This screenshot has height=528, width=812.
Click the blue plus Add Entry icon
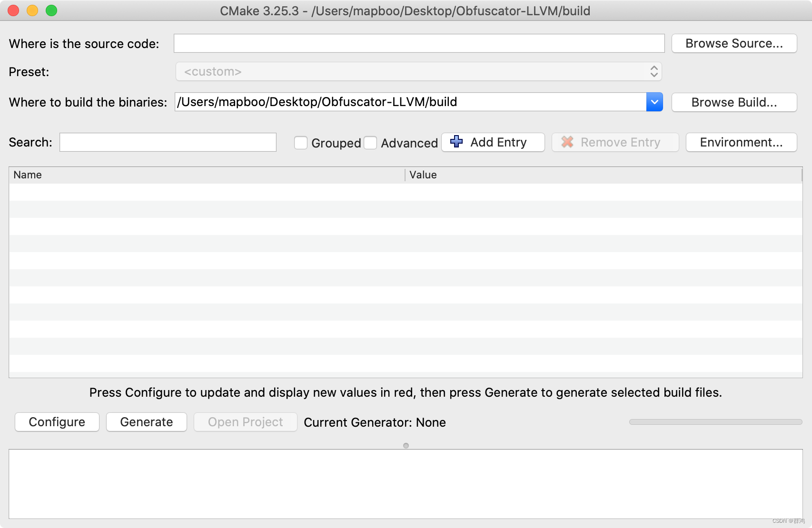(456, 142)
